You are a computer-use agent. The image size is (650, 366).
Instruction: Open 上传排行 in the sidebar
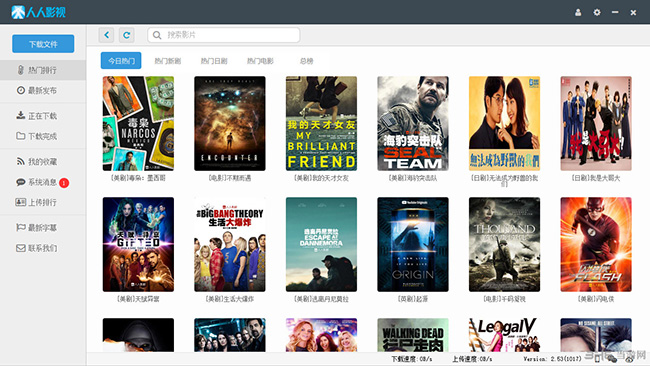point(43,202)
